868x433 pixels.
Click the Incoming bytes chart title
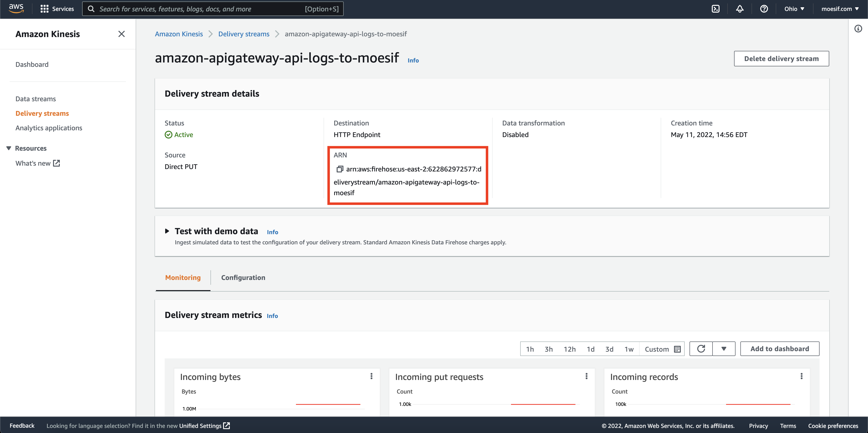(210, 377)
